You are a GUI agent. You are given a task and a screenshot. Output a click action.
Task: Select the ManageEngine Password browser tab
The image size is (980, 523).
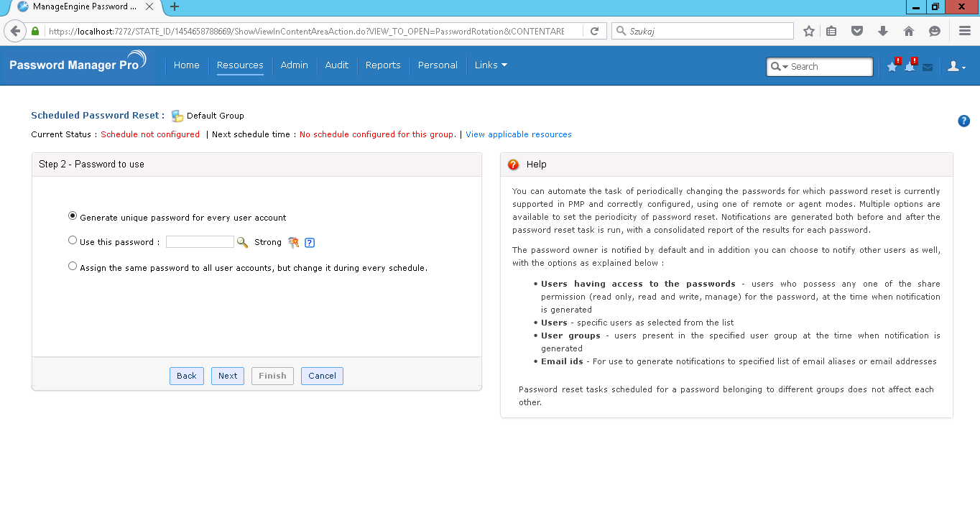(84, 6)
